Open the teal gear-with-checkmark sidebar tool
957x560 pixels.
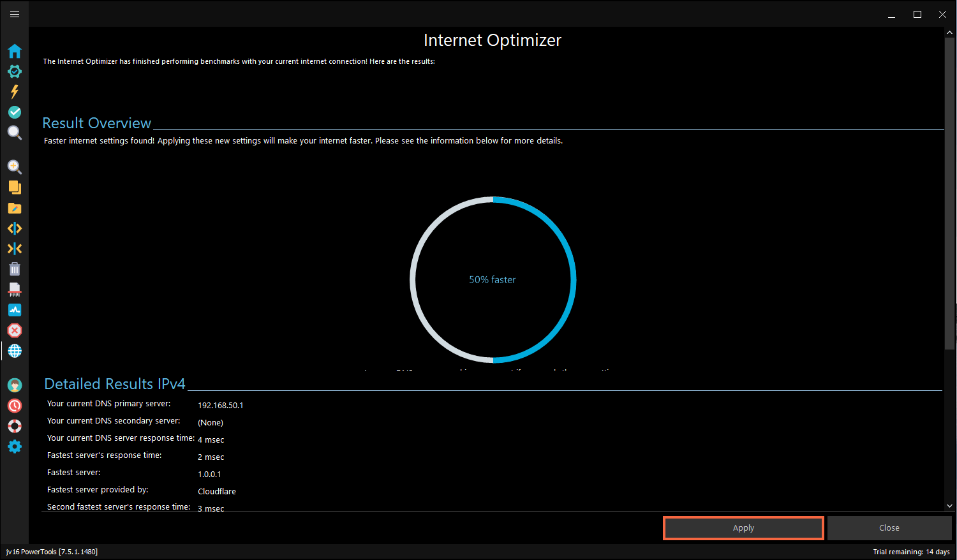15,71
